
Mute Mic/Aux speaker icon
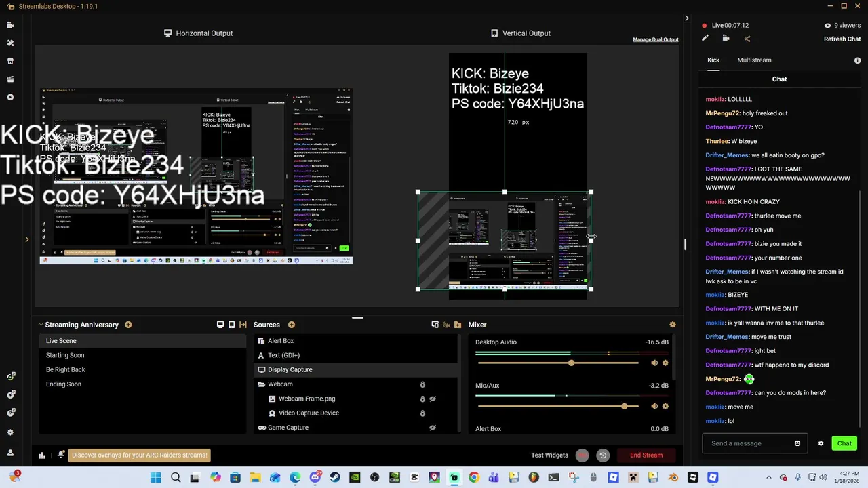(654, 407)
